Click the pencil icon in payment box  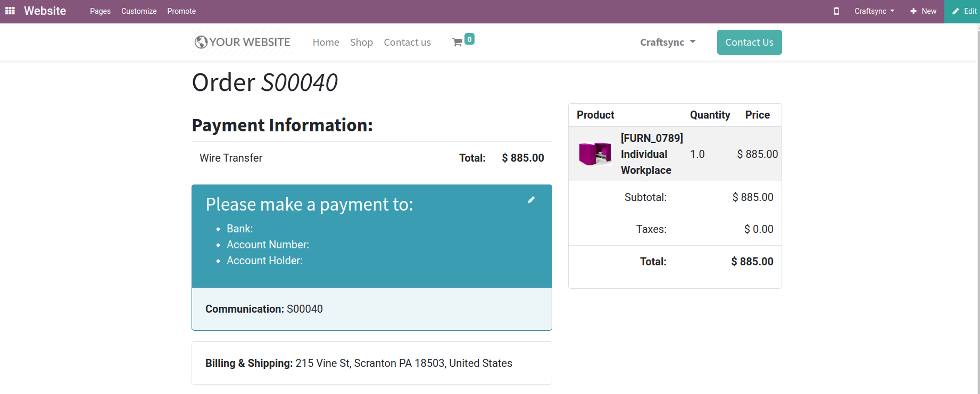coord(531,200)
